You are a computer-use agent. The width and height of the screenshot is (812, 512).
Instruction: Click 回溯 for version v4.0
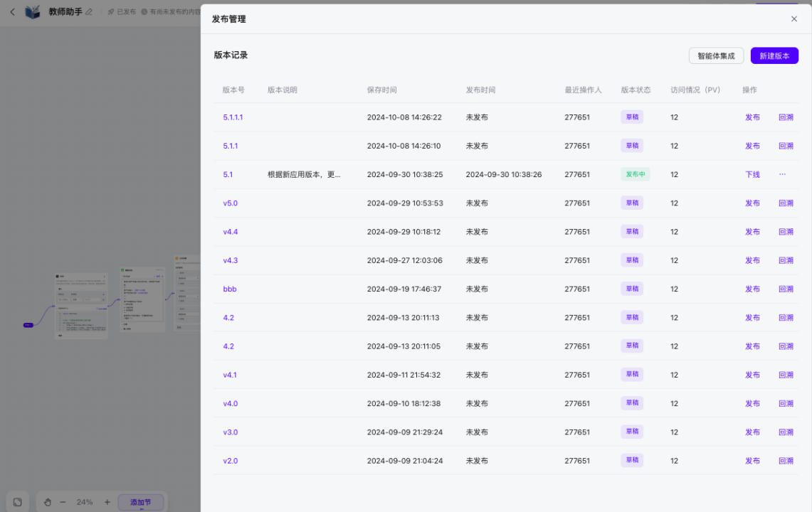(x=786, y=404)
